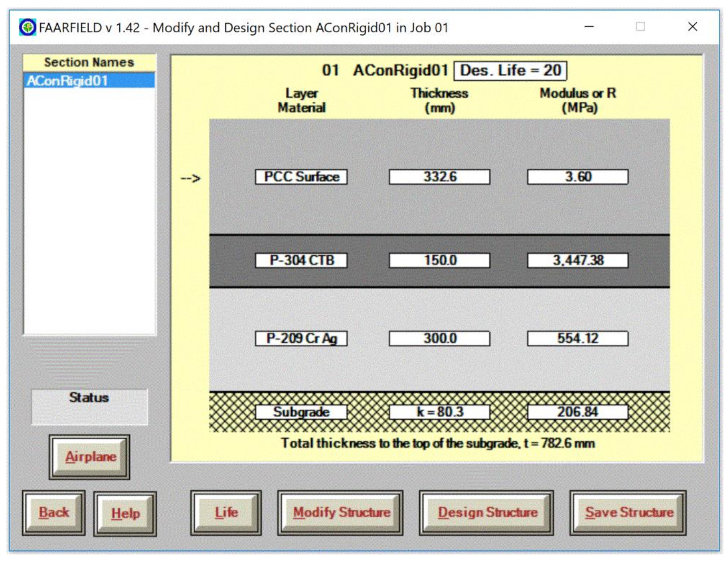Click subgrade k = 80.3 value
Screen dimensions: 728x562
pyautogui.click(x=439, y=412)
